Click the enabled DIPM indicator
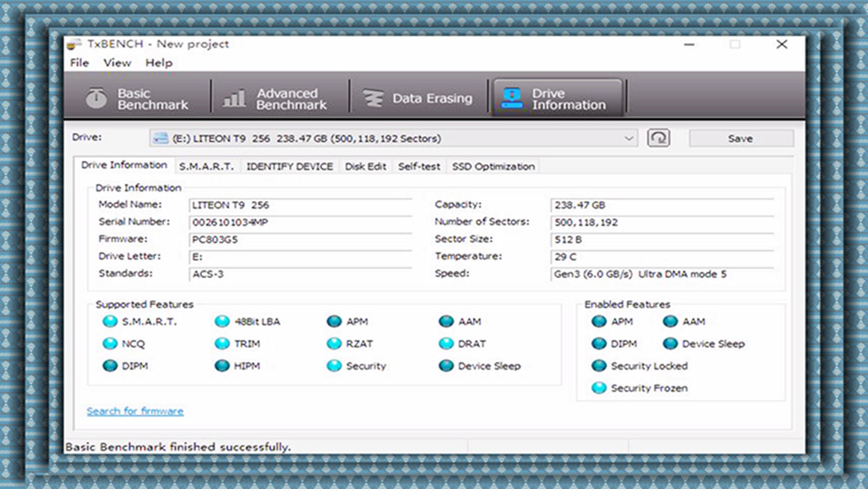Screen dimensions: 868x489 point(599,343)
